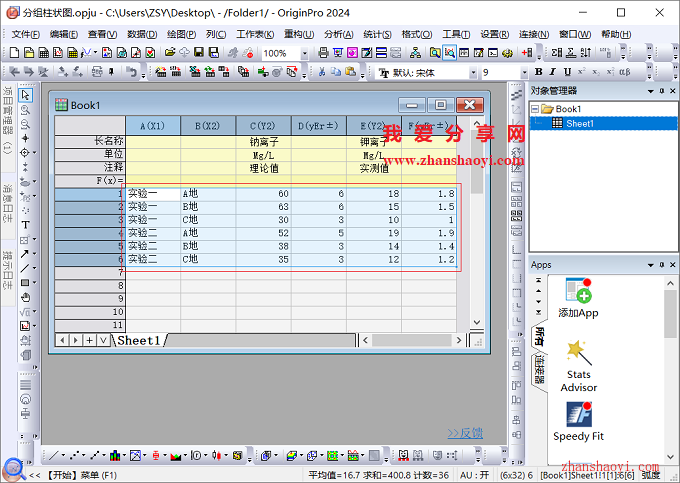680x483 pixels.
Task: Click the worksheet vertical scrollbar down arrow
Action: [x=477, y=322]
